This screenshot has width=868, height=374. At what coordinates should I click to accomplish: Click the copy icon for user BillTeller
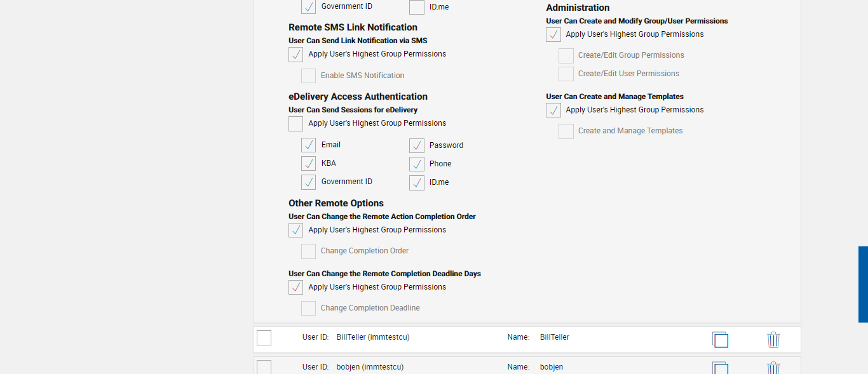tap(720, 340)
